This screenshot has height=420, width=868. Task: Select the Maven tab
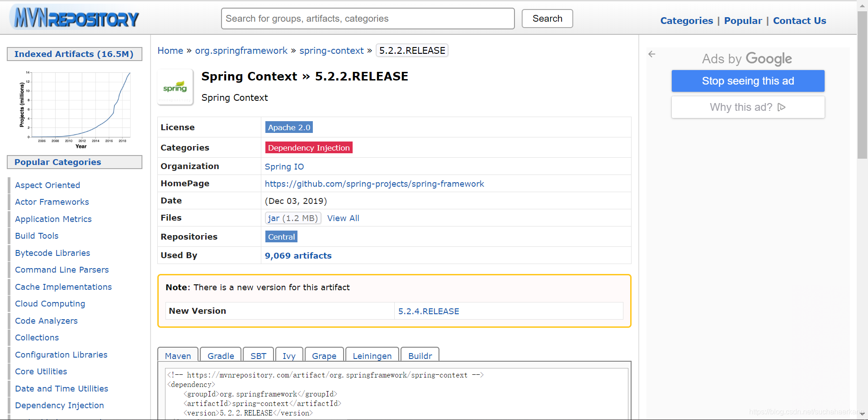[178, 355]
